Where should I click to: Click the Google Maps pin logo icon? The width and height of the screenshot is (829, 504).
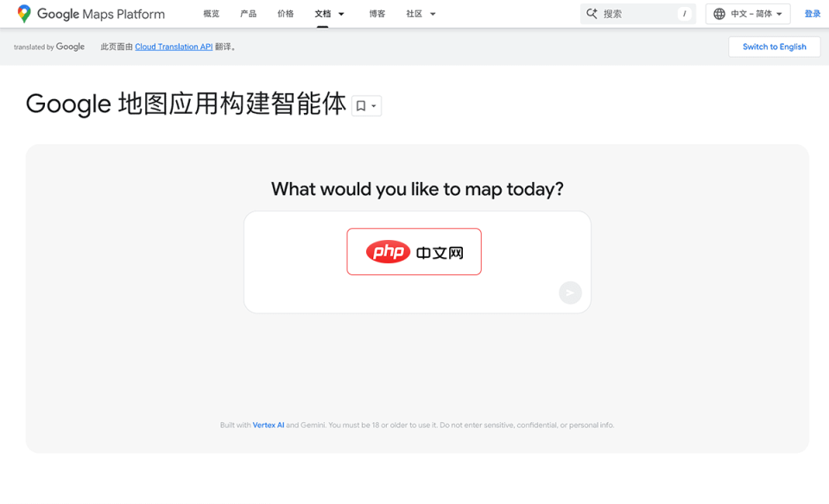tap(24, 14)
